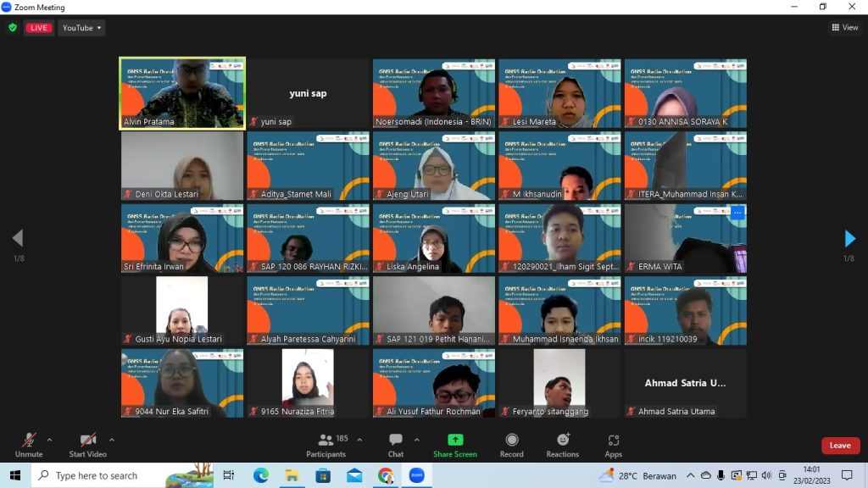The image size is (868, 488).
Task: Open the Participants panel icon
Action: 325,441
